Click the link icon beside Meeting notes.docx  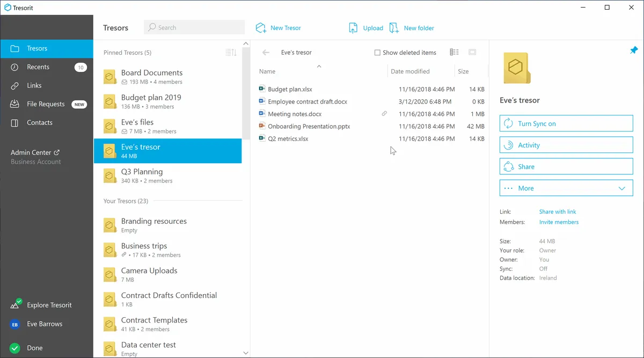384,114
